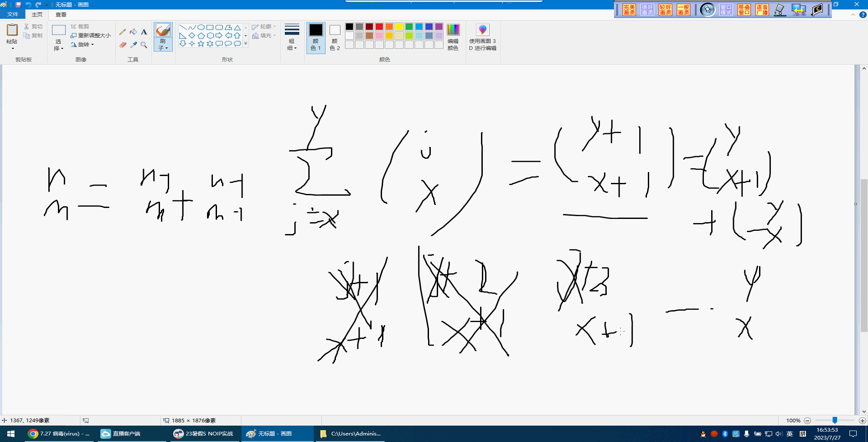
Task: Switch to 直播客户端 taskbar window
Action: click(131, 434)
